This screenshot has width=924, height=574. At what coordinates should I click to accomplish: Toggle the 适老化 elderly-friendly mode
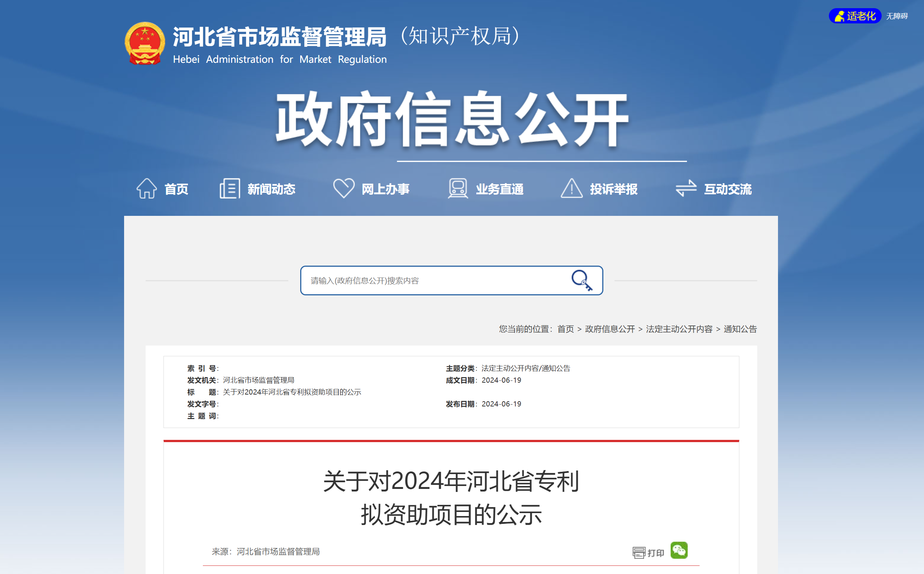click(x=855, y=16)
